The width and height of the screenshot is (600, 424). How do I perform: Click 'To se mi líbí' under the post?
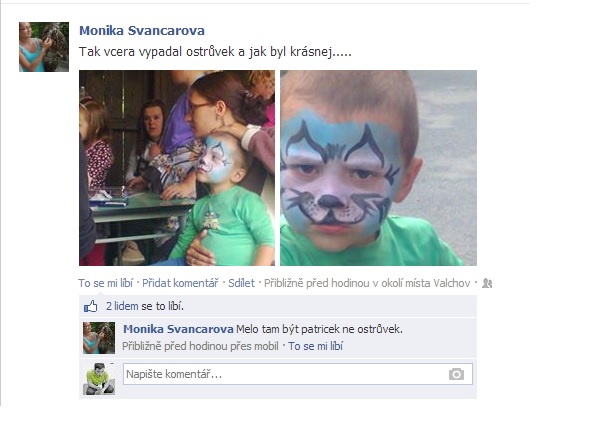pyautogui.click(x=106, y=283)
